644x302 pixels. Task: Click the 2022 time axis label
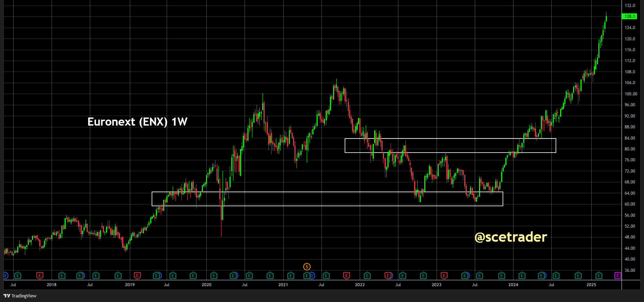tap(360, 285)
